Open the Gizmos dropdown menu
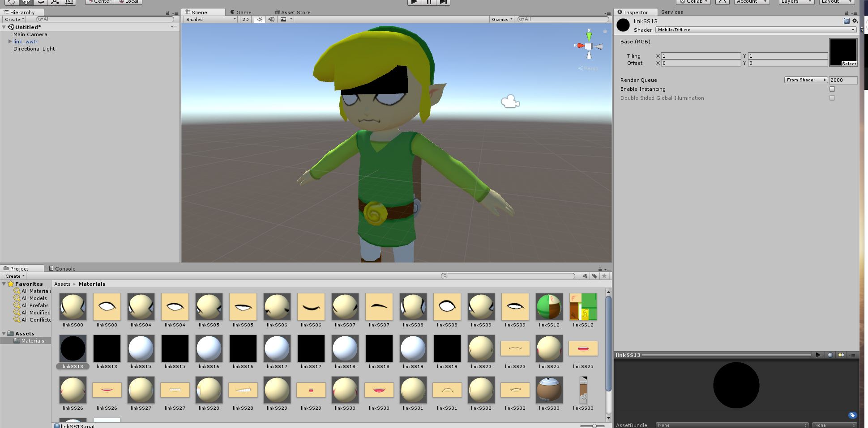This screenshot has height=428, width=868. [x=502, y=19]
